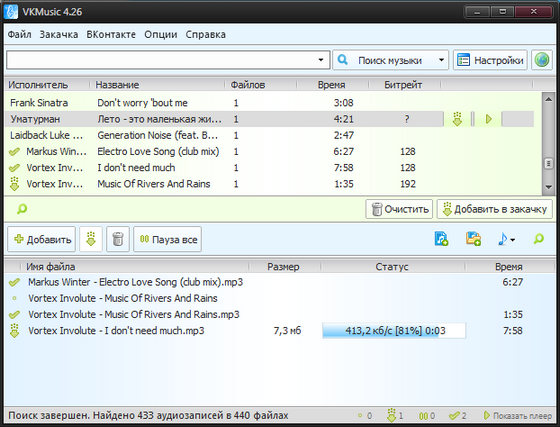The image size is (560, 427).
Task: Open the Закачка menu
Action: click(59, 34)
